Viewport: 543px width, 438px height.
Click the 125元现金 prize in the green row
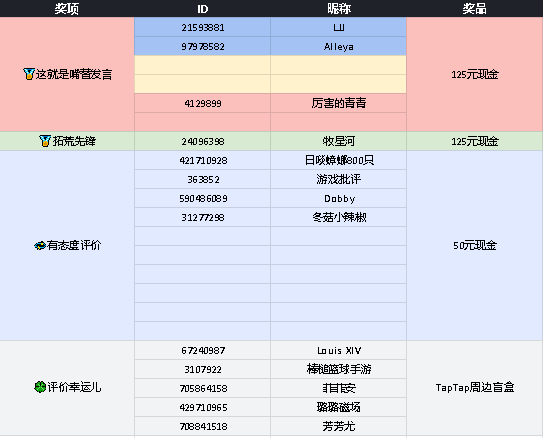475,141
